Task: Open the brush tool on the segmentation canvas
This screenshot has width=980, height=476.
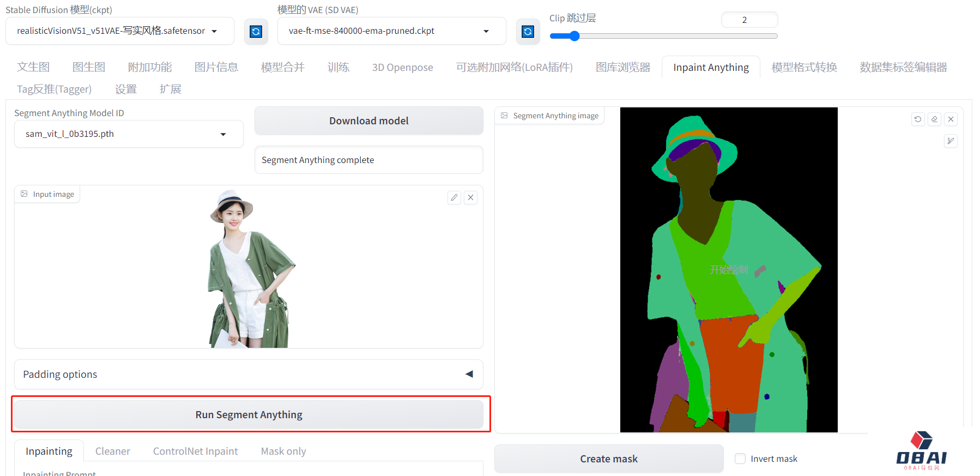Action: coord(951,141)
